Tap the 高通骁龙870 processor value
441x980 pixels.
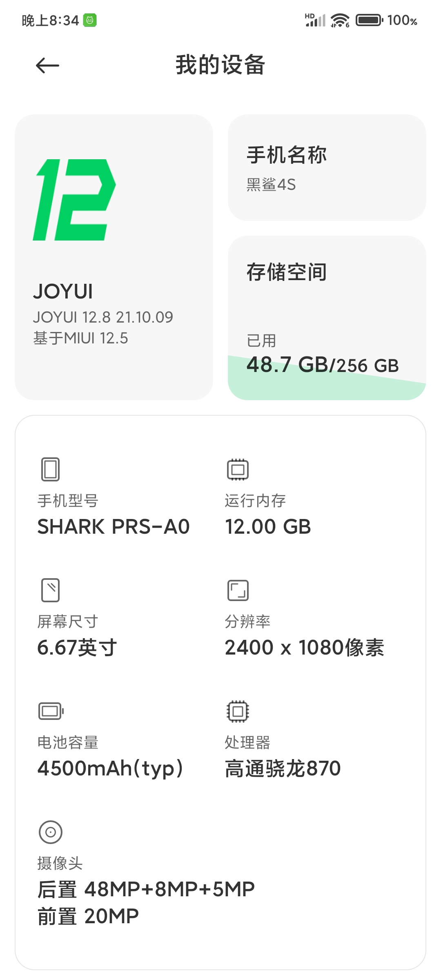coord(283,768)
